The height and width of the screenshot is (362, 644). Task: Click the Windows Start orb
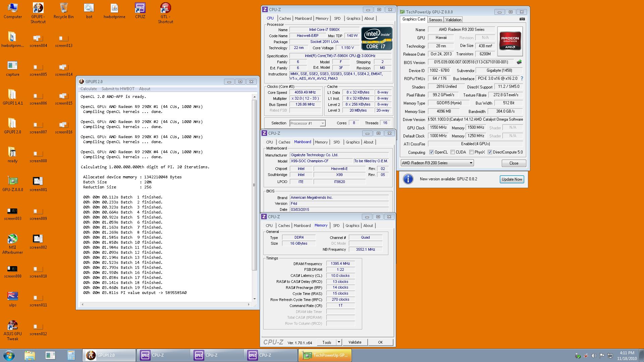click(9, 355)
